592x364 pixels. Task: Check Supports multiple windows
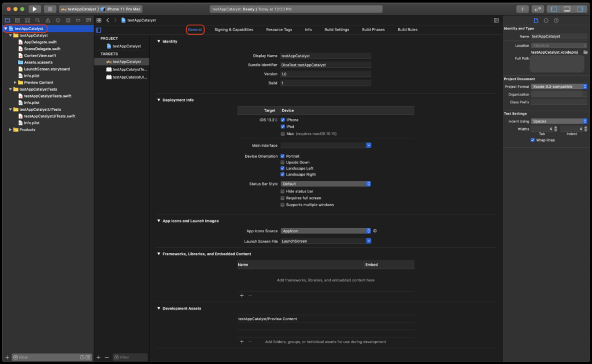point(282,205)
